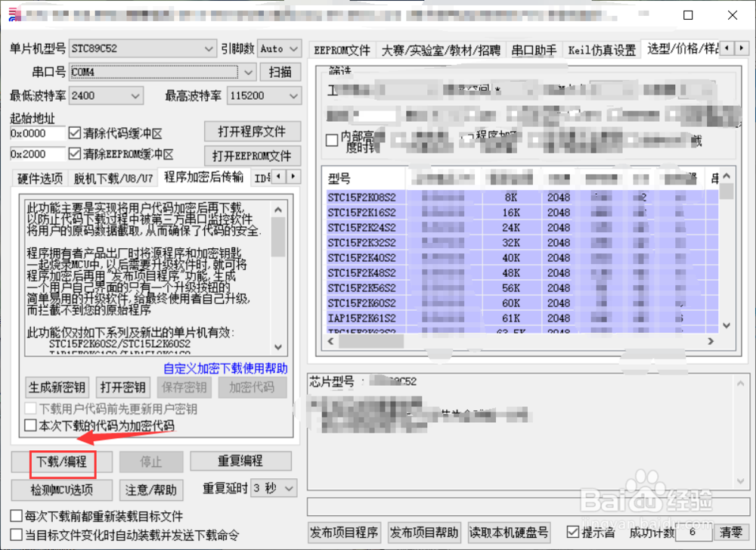Select the 程序加密后传输 tab
Screen dimensions: 756x550
coord(204,177)
